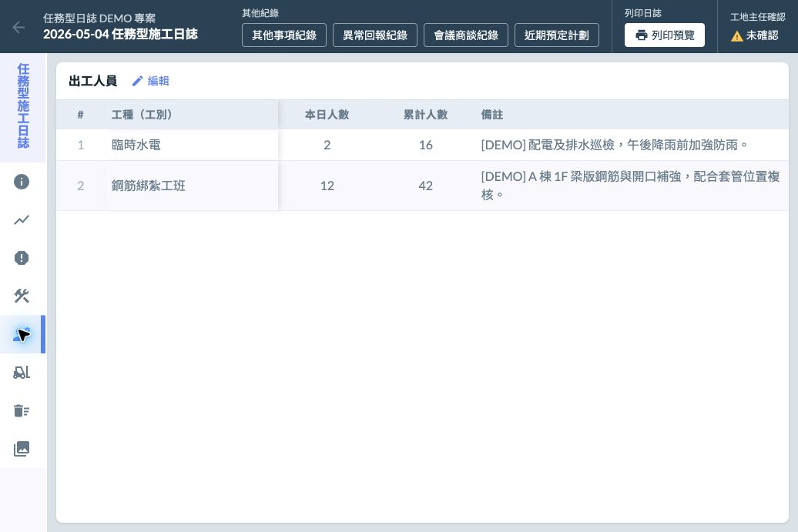Open the exclamation alert section in sidebar
Image resolution: width=798 pixels, height=532 pixels.
click(x=22, y=258)
